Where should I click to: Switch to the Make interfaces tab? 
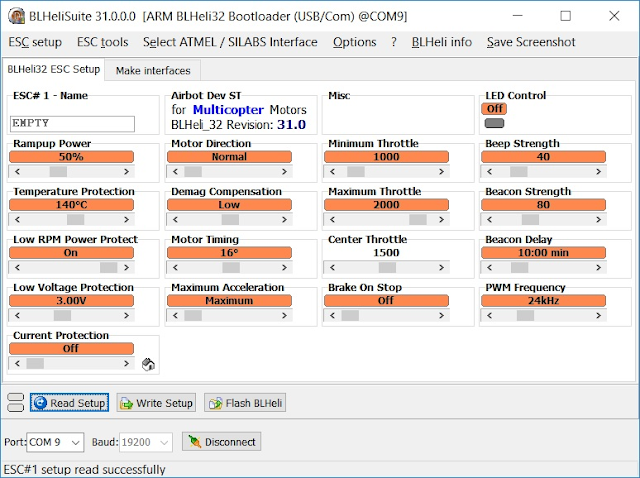pos(153,71)
